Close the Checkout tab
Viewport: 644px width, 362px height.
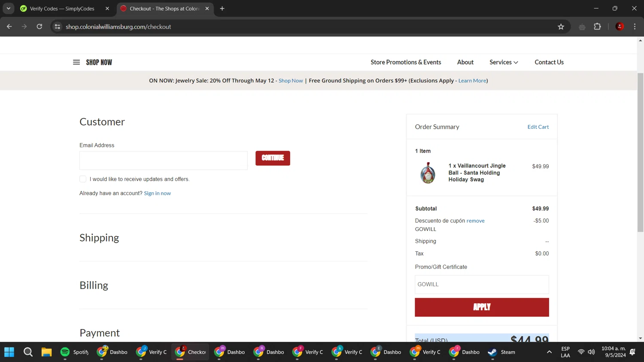207,9
